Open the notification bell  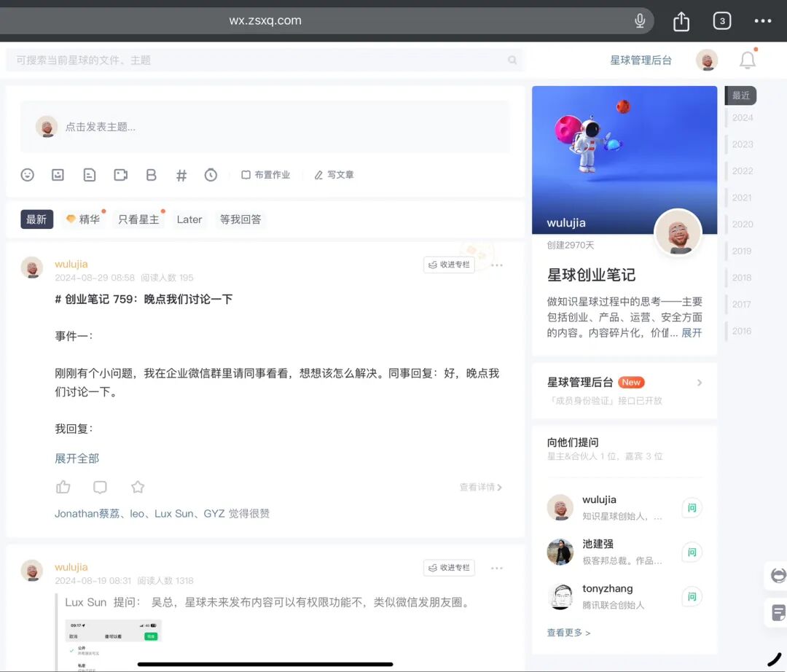[x=748, y=60]
